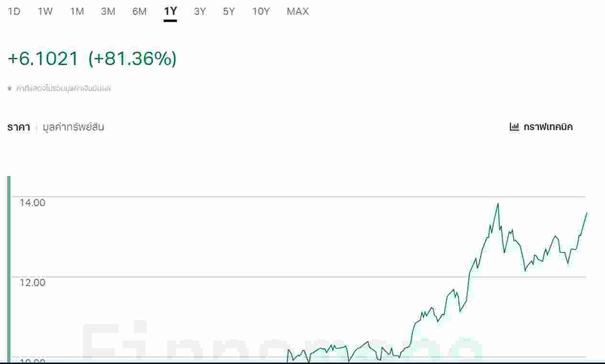Click the active 1Y range tab
Image resolution: width=605 pixels, height=364 pixels.
click(170, 11)
